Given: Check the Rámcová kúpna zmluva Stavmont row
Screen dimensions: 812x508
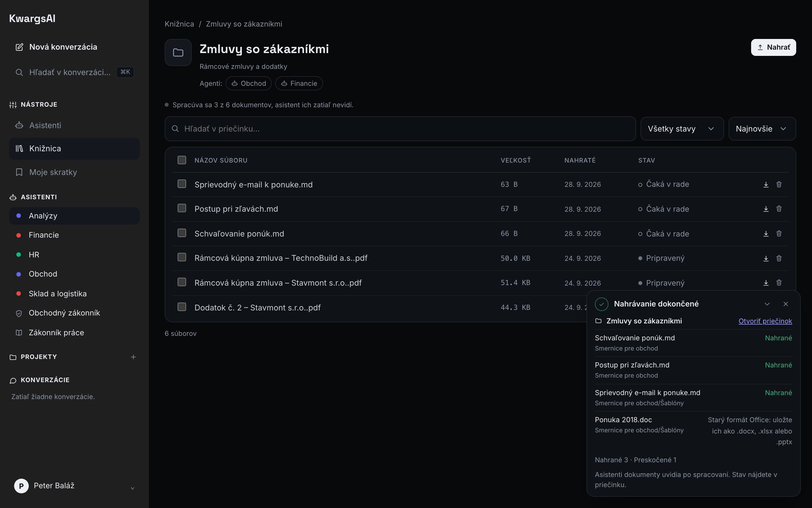Looking at the screenshot, I should (182, 282).
